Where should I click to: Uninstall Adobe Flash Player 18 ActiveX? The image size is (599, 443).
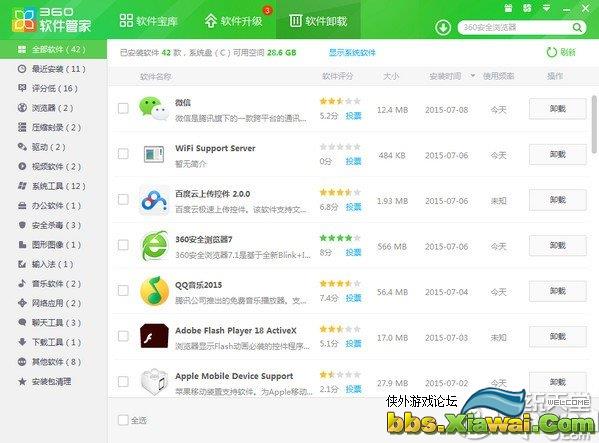(x=557, y=336)
